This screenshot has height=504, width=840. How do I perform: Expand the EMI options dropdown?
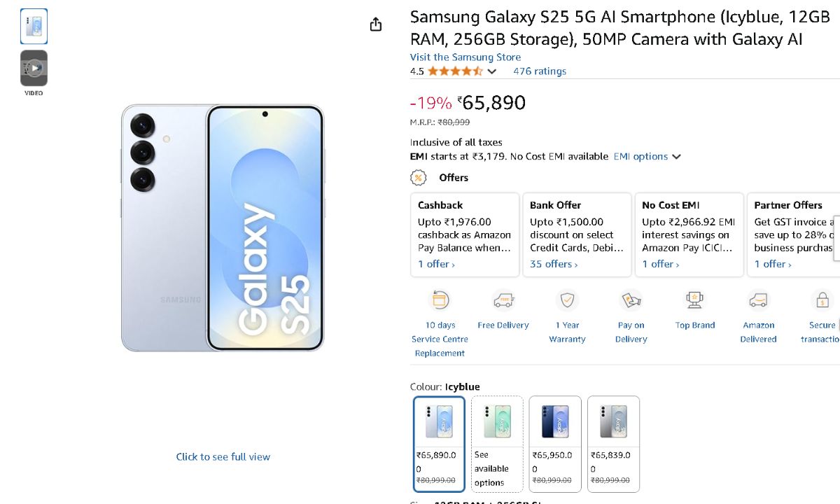[647, 157]
